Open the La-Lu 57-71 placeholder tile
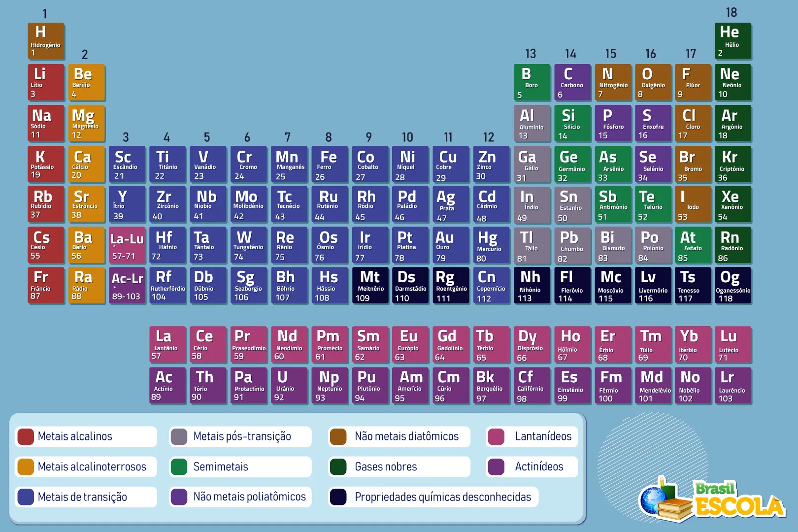 coord(127,245)
